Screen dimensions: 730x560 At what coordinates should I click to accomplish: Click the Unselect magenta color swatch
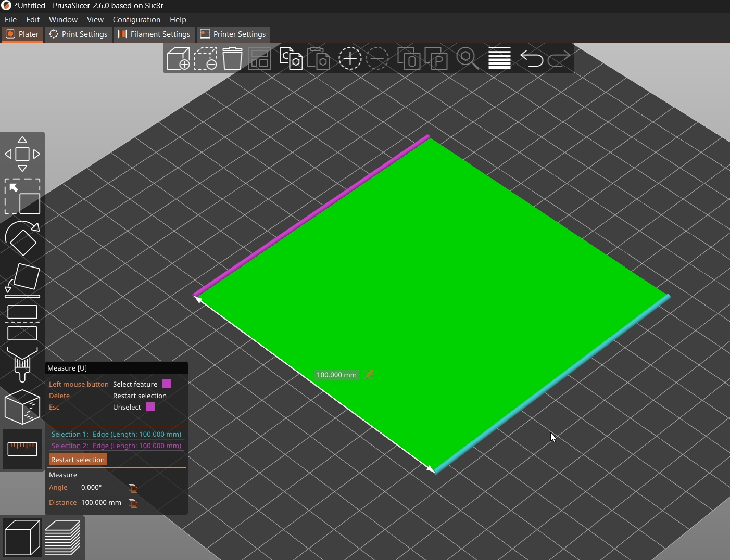pyautogui.click(x=150, y=407)
